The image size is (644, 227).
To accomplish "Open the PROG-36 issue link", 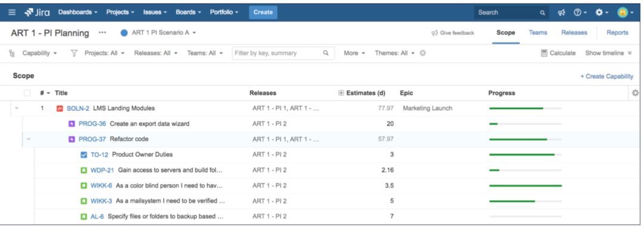I will pyautogui.click(x=92, y=124).
